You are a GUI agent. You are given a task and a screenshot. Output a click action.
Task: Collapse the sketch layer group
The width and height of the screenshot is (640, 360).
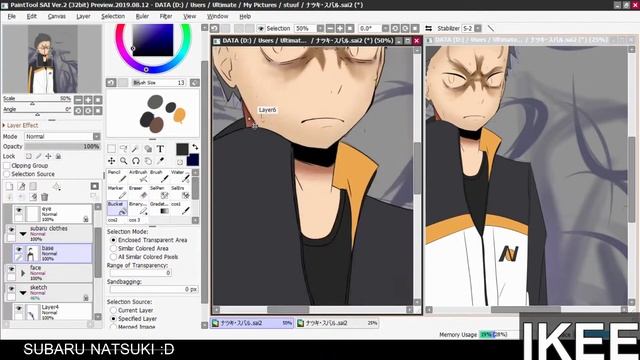pyautogui.click(x=23, y=292)
